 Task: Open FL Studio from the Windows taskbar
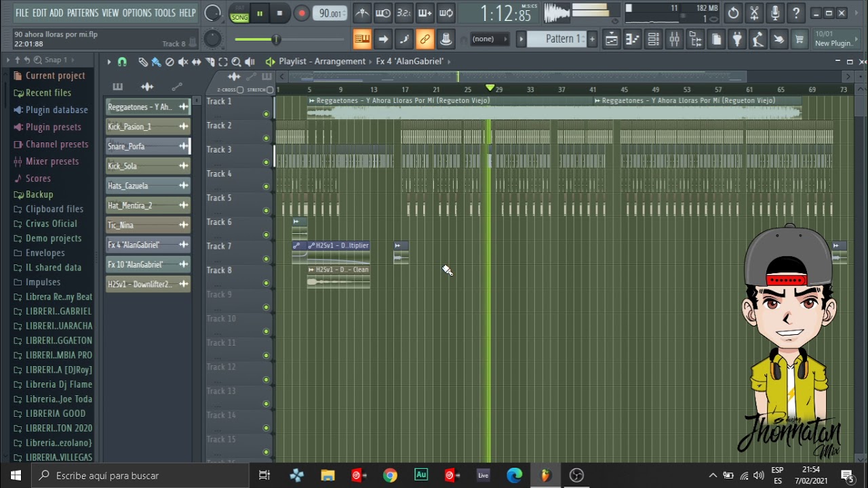[x=545, y=475]
